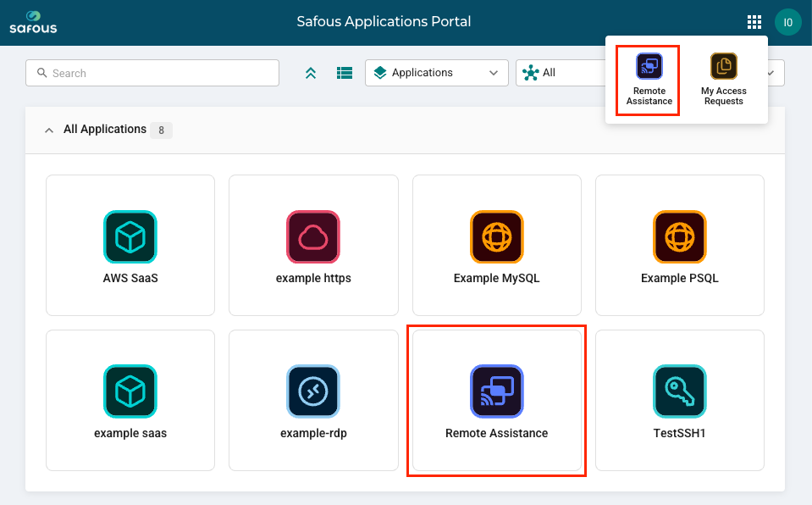Click the layers icon in Applications dropdown

(380, 73)
